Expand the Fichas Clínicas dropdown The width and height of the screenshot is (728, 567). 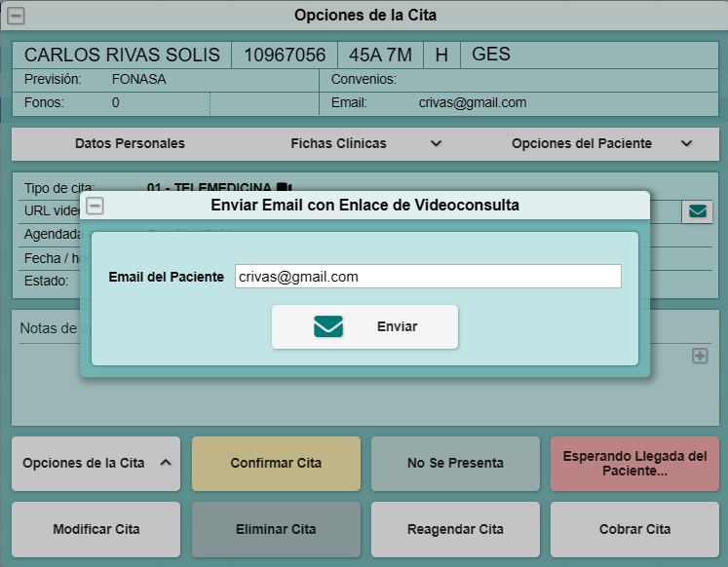pyautogui.click(x=365, y=143)
